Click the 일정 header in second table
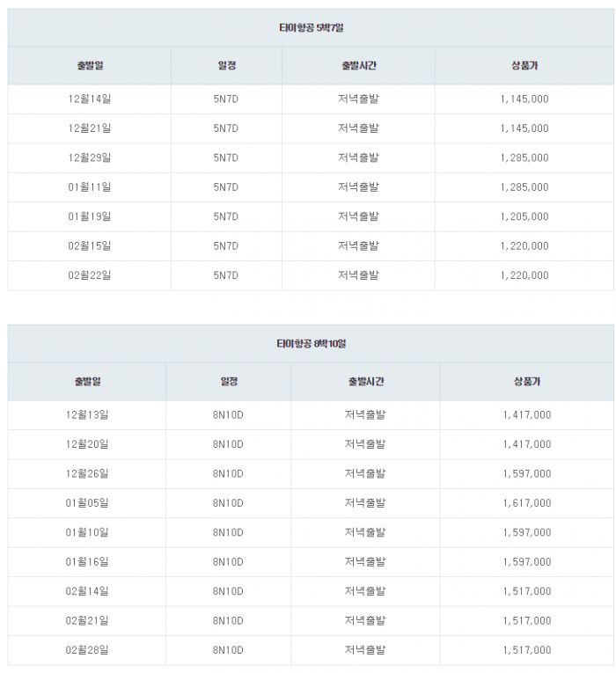The image size is (616, 673). click(x=229, y=382)
